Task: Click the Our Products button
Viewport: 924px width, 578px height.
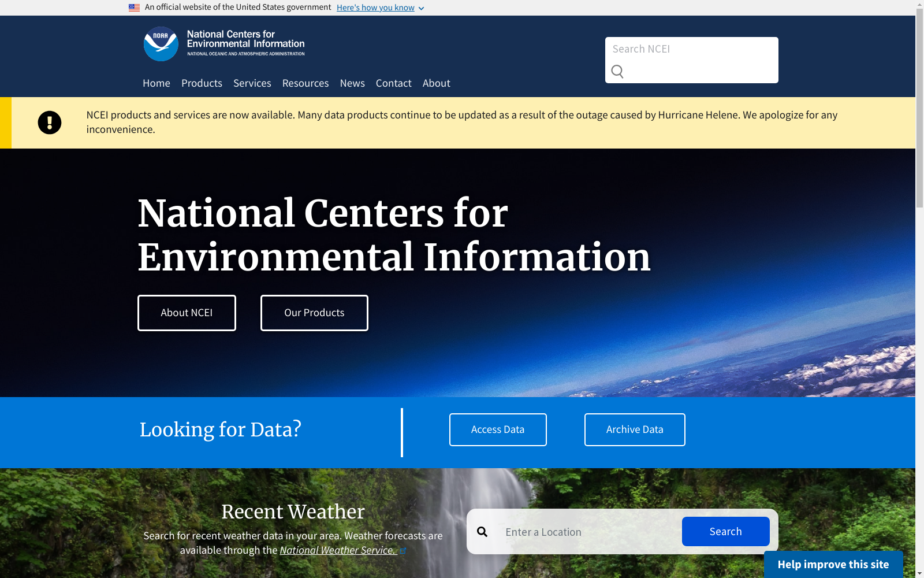Action: (x=314, y=313)
